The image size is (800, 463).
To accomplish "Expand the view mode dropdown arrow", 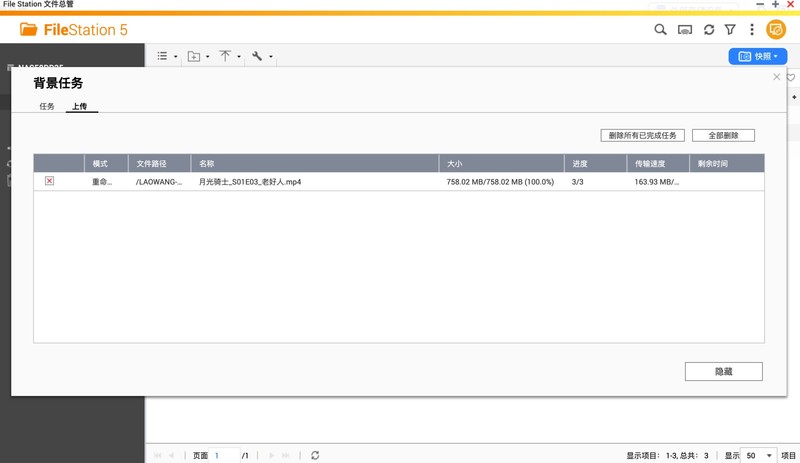I will (x=176, y=57).
